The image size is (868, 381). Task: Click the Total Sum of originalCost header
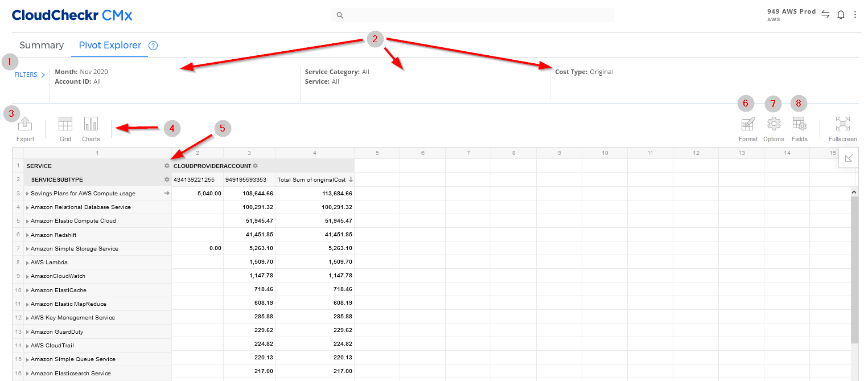(x=311, y=179)
